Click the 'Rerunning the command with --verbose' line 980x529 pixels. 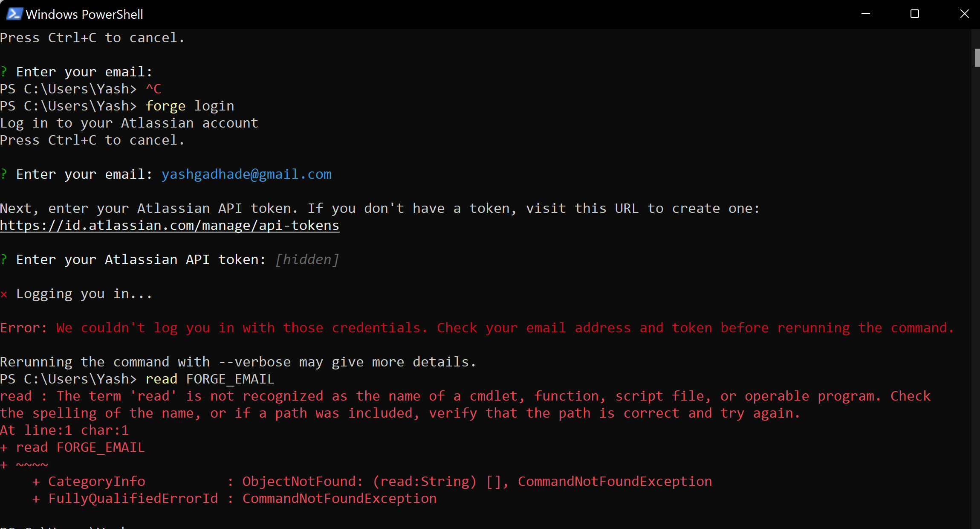click(x=238, y=362)
